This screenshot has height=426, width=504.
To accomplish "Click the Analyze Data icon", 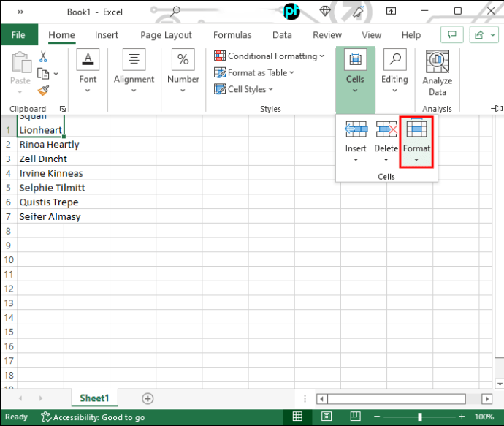I will click(x=437, y=61).
